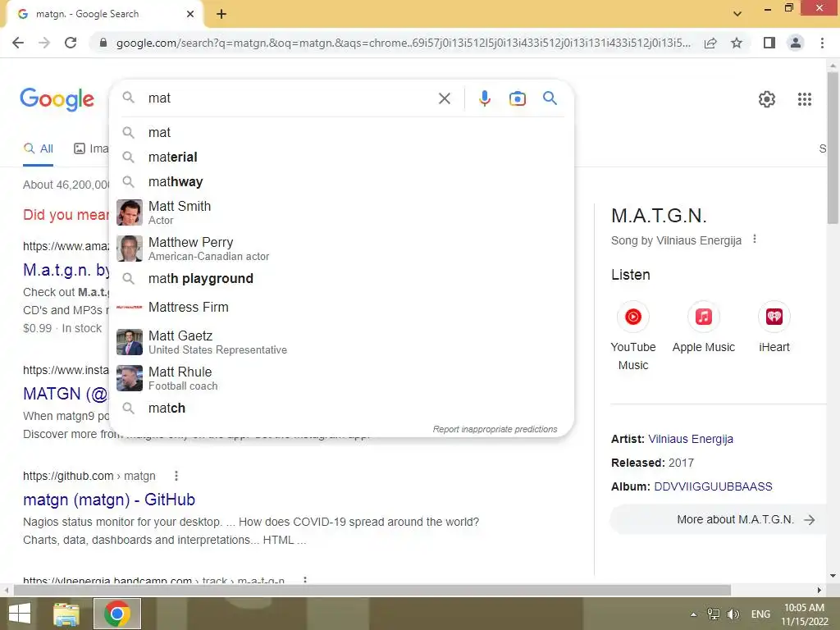Open Chrome three-dot menu

click(822, 43)
